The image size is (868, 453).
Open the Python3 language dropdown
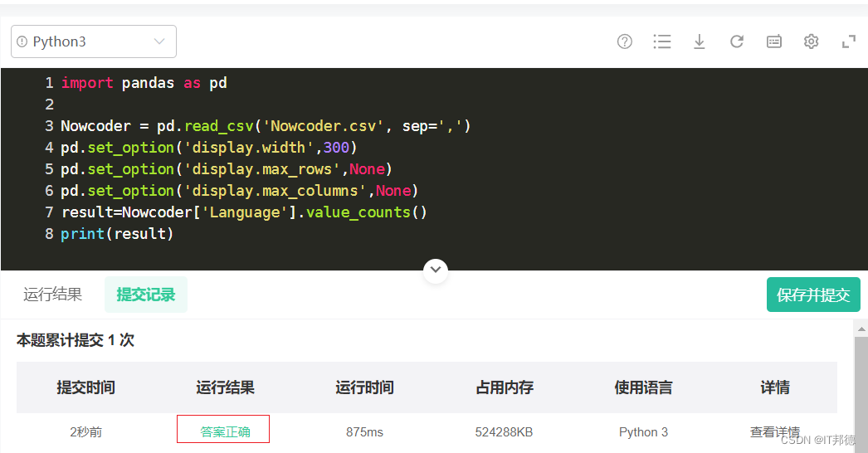pos(94,41)
